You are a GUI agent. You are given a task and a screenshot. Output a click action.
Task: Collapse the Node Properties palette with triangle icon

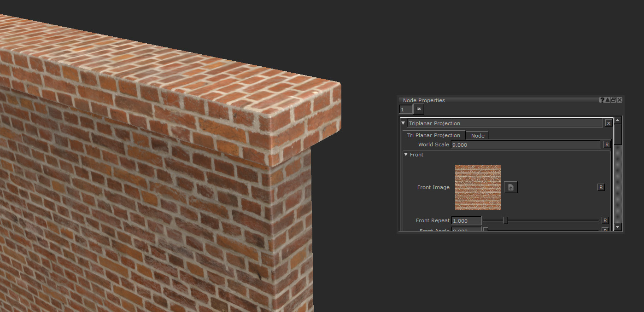pyautogui.click(x=608, y=100)
